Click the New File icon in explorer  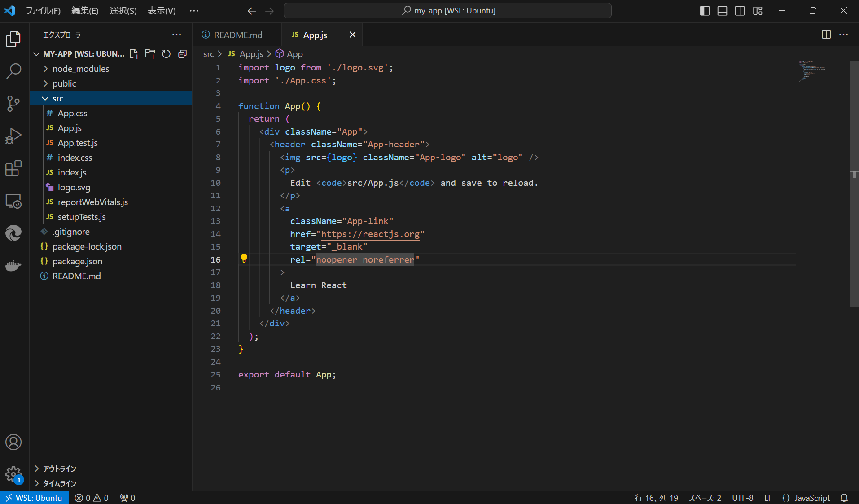(134, 54)
